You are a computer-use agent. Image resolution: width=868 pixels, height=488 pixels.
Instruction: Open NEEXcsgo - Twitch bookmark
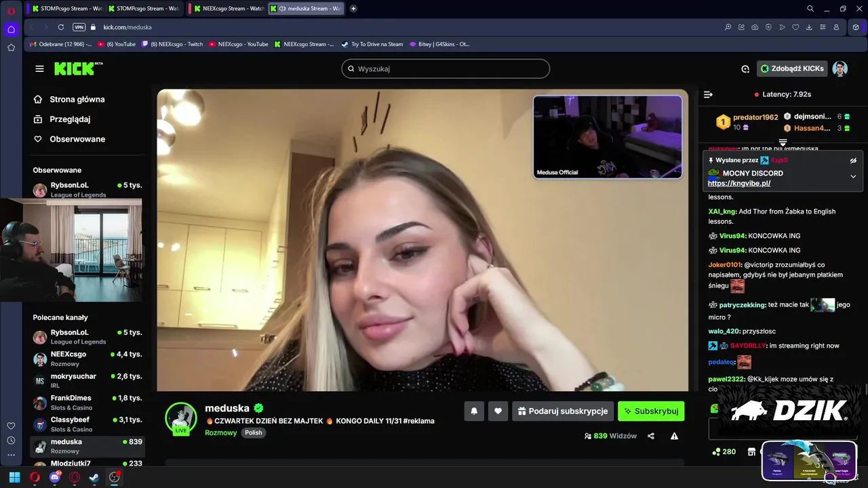(x=172, y=44)
